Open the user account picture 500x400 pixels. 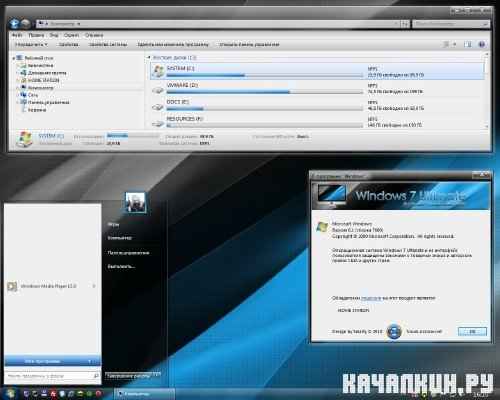135,202
